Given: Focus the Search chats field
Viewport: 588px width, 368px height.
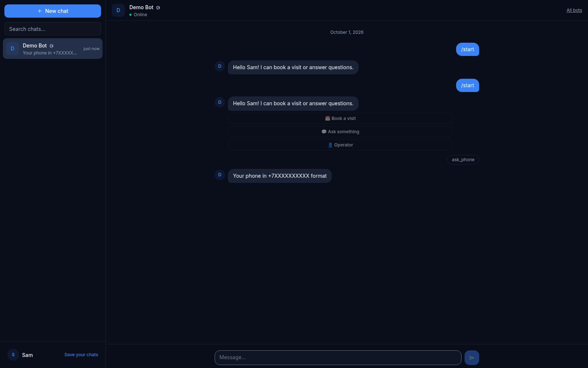Looking at the screenshot, I should (x=53, y=29).
